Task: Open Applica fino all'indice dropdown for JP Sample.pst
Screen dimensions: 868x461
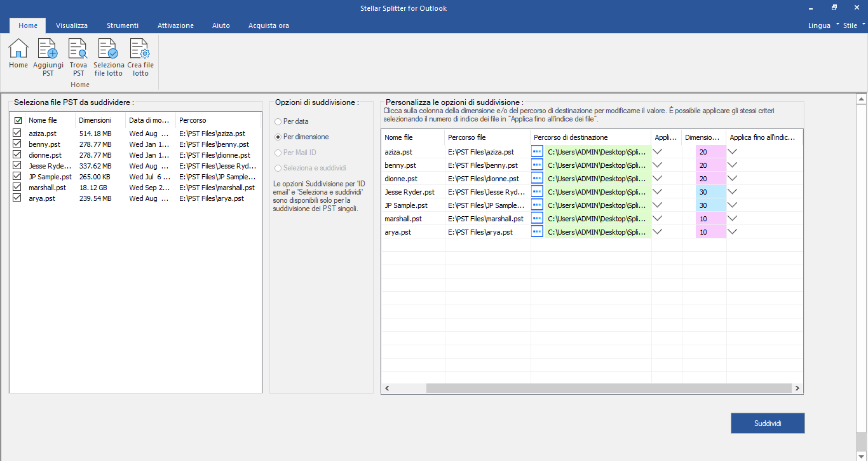Action: 733,205
